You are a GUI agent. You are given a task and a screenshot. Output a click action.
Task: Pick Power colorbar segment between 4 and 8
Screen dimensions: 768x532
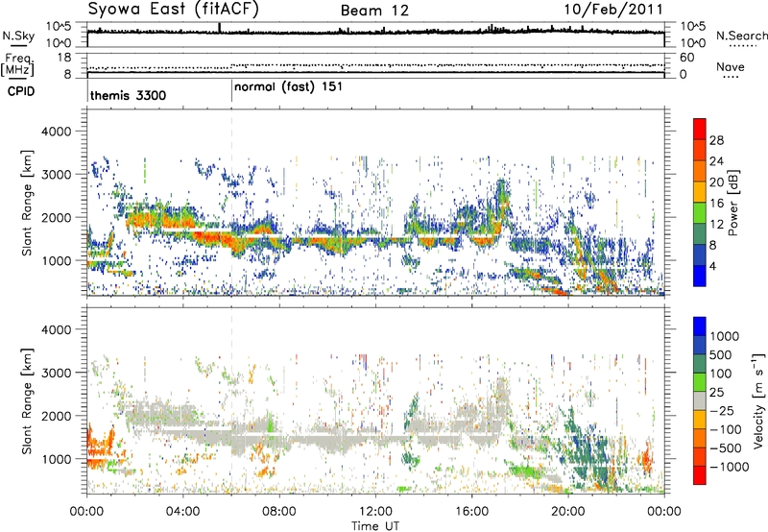coord(700,255)
